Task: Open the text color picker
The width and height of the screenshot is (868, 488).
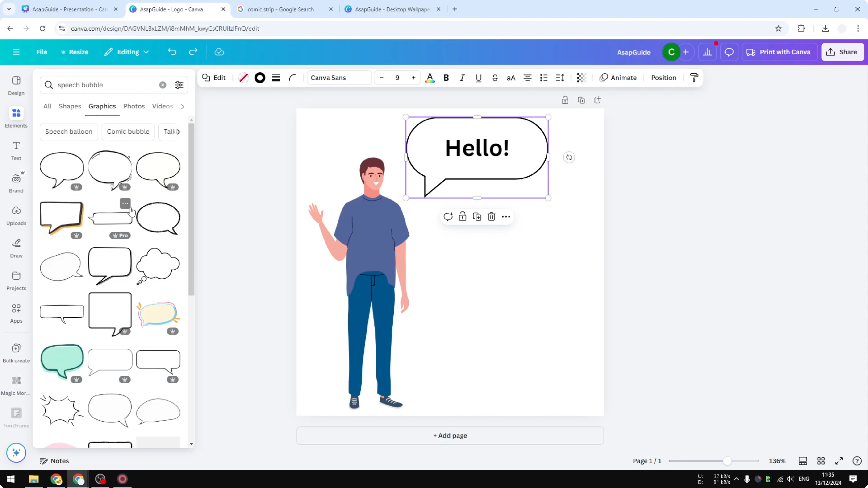Action: tap(430, 78)
